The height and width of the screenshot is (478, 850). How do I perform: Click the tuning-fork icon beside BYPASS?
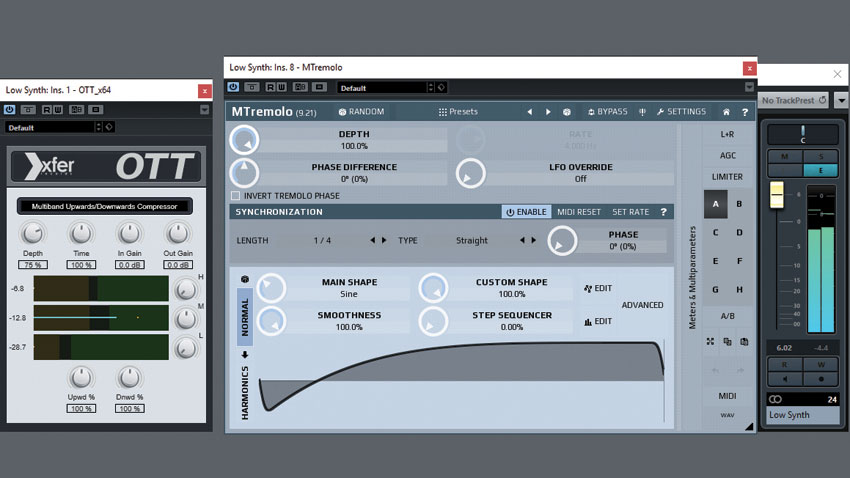(642, 112)
